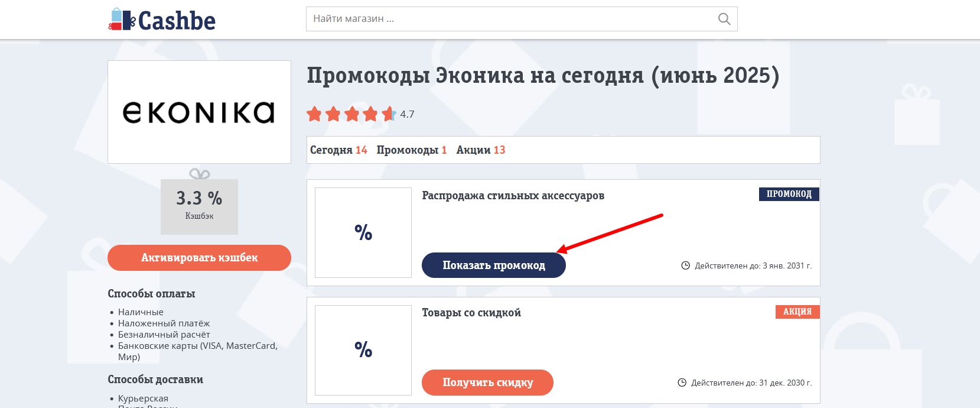Open 'Распродажа стильных аксессуаров' offer title
Image resolution: width=980 pixels, height=408 pixels.
[x=513, y=196]
